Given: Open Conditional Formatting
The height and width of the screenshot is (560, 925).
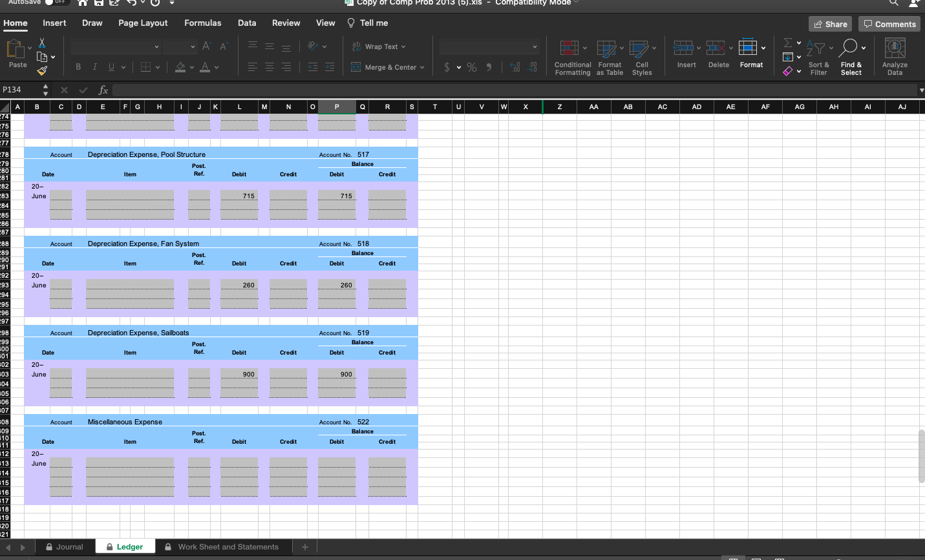Looking at the screenshot, I should coord(573,57).
